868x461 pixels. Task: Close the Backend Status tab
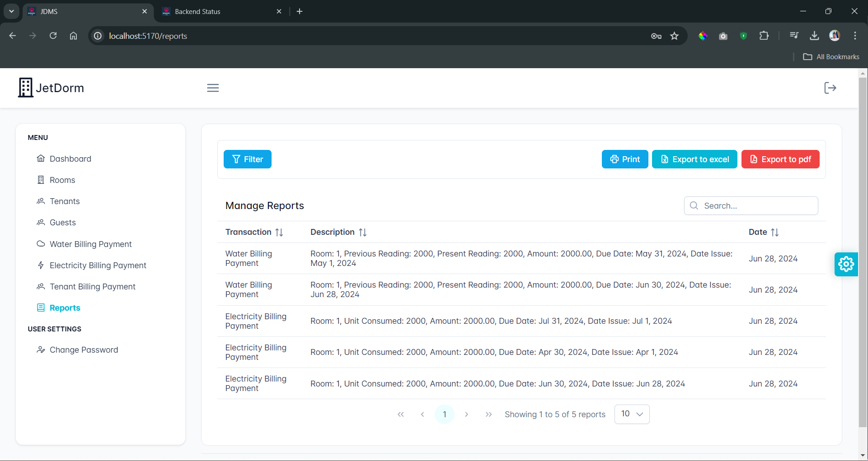point(279,11)
